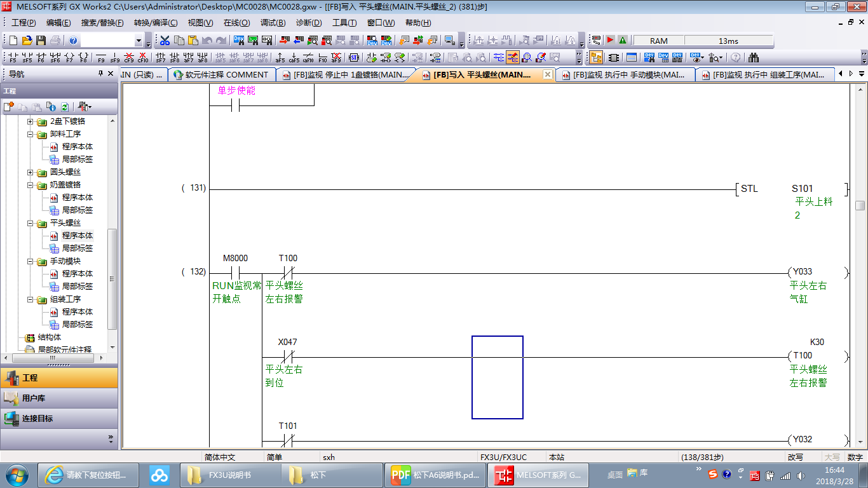Click the horizontal line F9 icon

click(101, 58)
